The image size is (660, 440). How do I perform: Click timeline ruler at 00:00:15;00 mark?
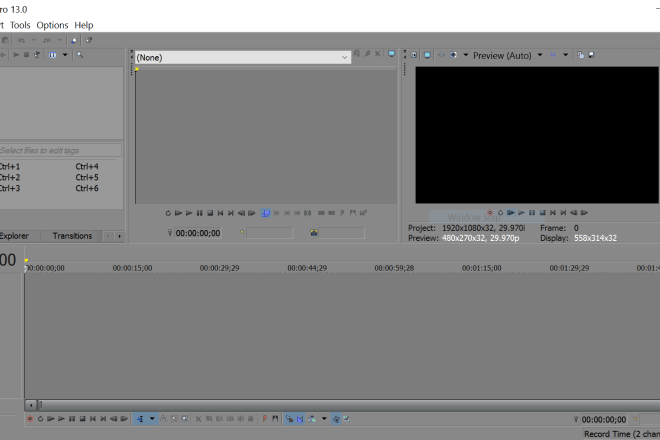[x=132, y=268]
